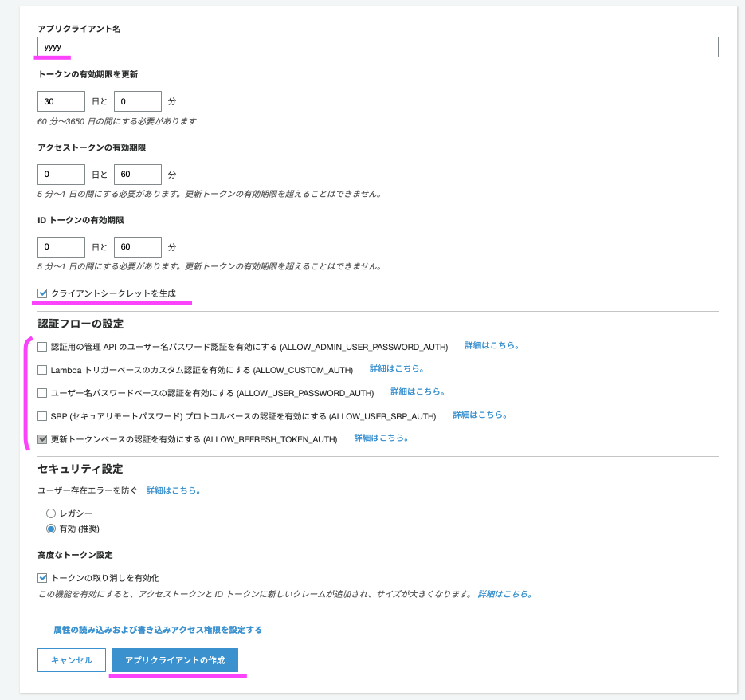
Task: Edit ID token expiration days field
Action: [61, 247]
